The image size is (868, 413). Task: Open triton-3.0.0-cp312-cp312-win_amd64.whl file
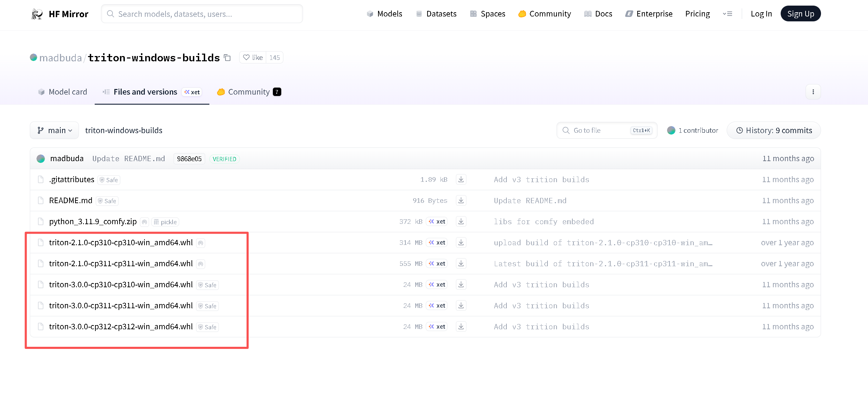pos(121,326)
